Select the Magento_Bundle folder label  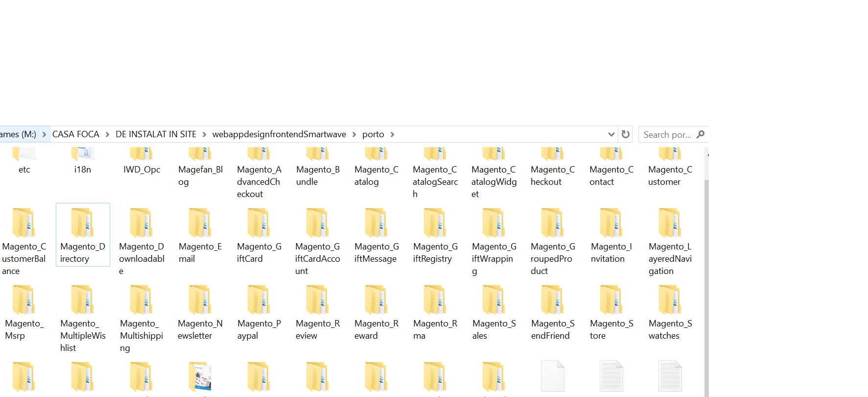click(x=318, y=175)
